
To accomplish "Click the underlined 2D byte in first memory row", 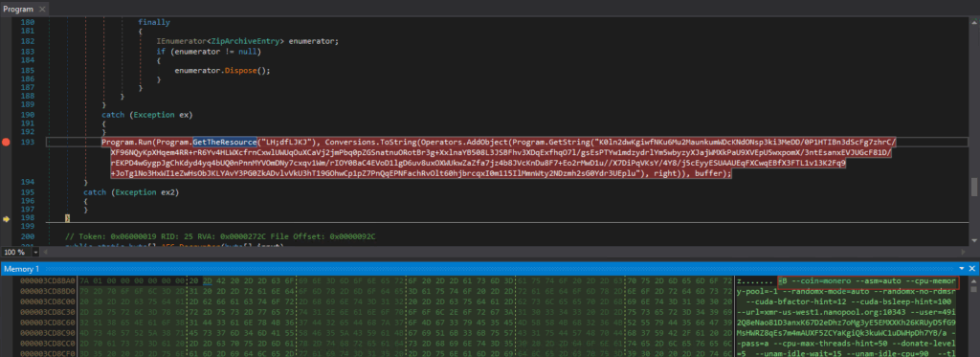I will point(208,281).
